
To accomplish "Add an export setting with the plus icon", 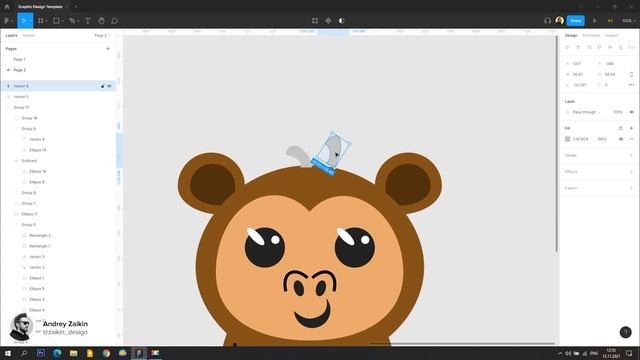I will click(x=631, y=188).
